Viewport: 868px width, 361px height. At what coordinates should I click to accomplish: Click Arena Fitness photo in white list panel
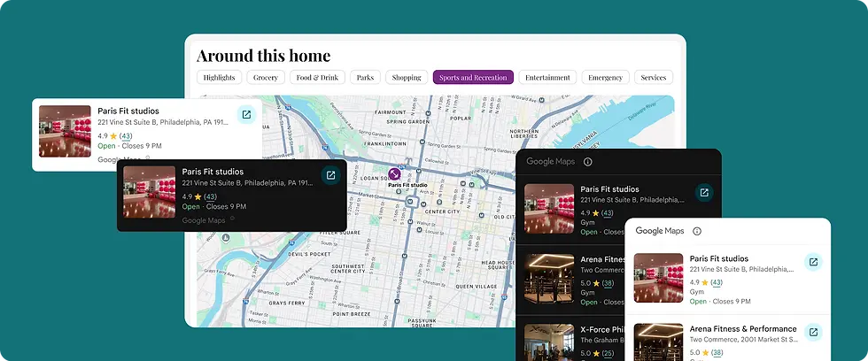[658, 342]
